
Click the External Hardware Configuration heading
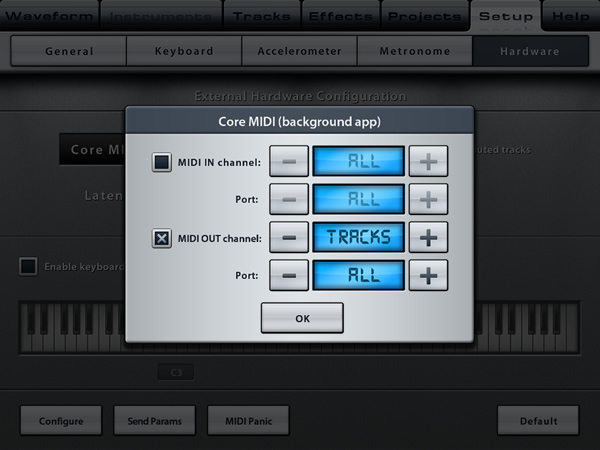[x=300, y=96]
